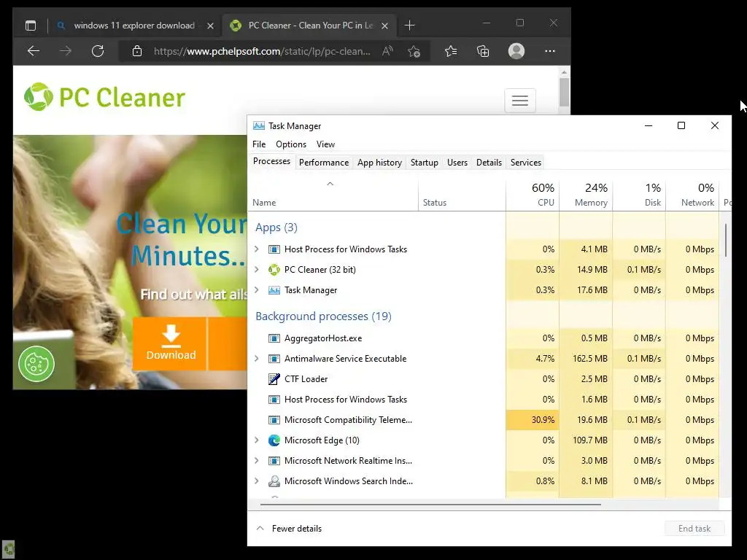
Task: Switch to the Users tab
Action: point(457,163)
